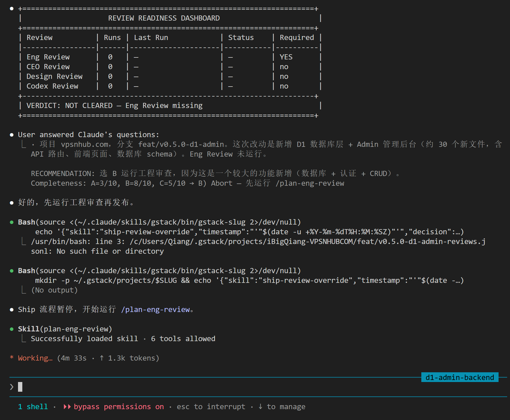Collapse the 'Successfully loaded skill' result
This screenshot has width=510, height=420.
(24, 338)
